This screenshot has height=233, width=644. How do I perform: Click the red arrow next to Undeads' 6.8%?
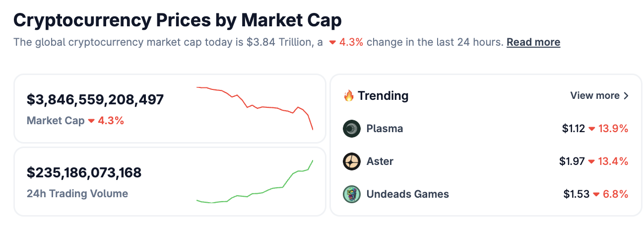pos(596,195)
